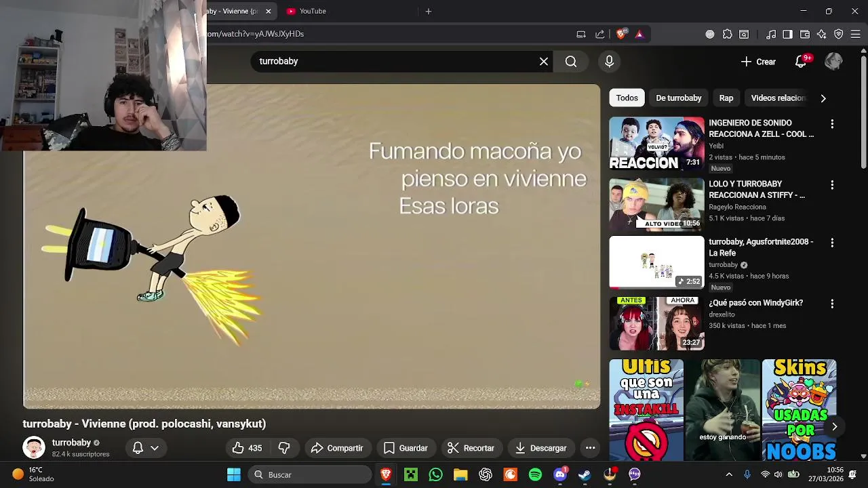Open Windows Start menu
Screen dimensions: 868x488
(x=234, y=475)
